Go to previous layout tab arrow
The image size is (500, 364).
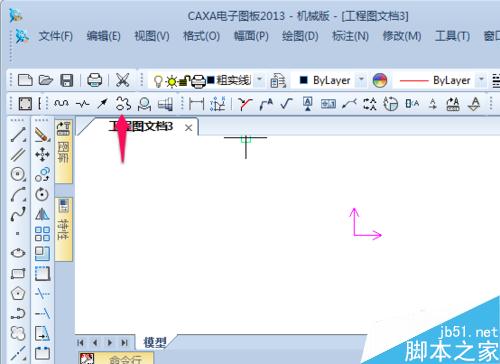pos(95,342)
